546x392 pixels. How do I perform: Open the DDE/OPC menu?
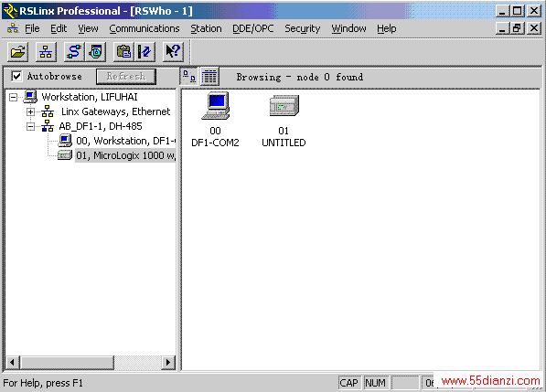pos(253,28)
